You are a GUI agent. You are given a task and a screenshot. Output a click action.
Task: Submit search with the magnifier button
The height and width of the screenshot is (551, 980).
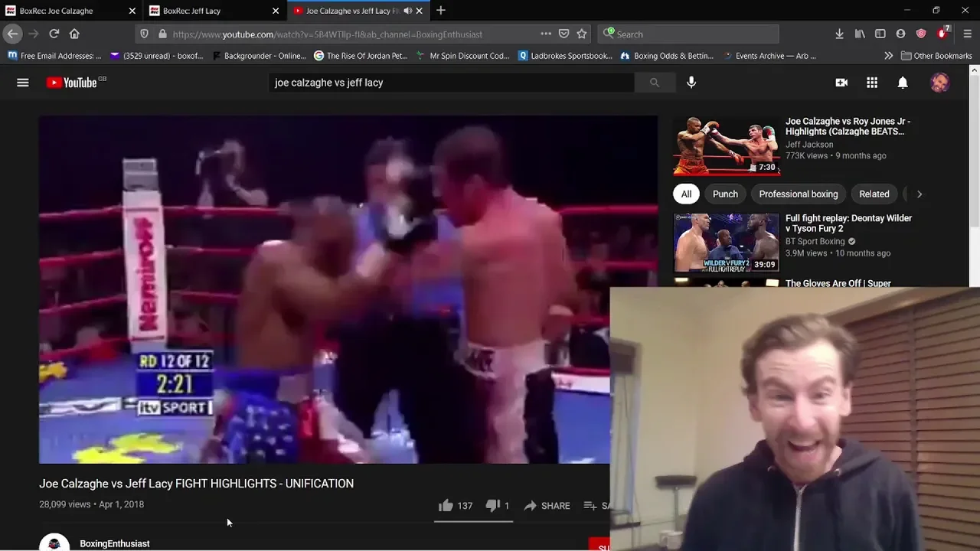[x=655, y=83]
